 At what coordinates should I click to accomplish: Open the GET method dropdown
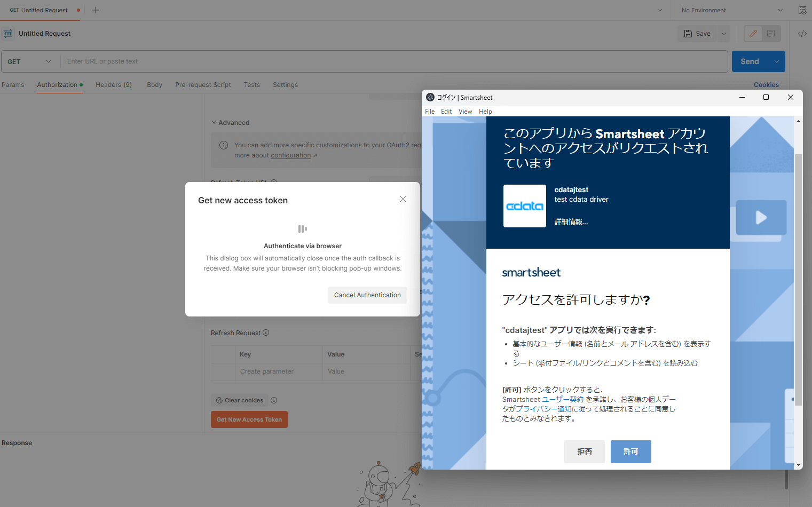pyautogui.click(x=30, y=61)
